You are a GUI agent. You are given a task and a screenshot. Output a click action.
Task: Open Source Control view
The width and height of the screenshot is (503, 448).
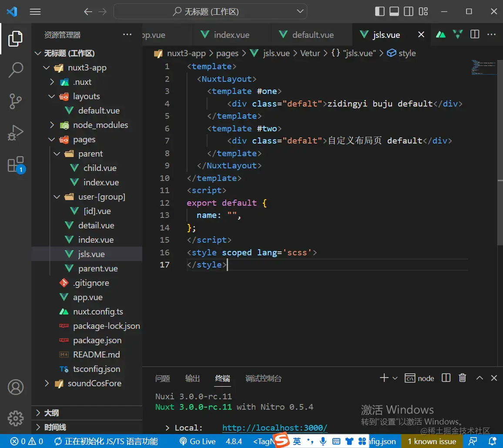(15, 101)
